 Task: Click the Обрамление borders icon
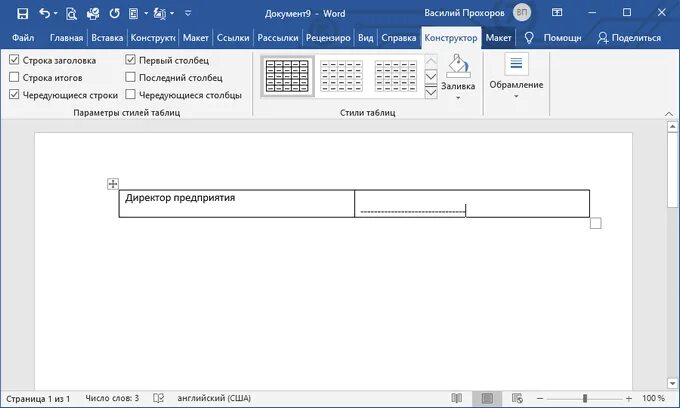pyautogui.click(x=516, y=64)
